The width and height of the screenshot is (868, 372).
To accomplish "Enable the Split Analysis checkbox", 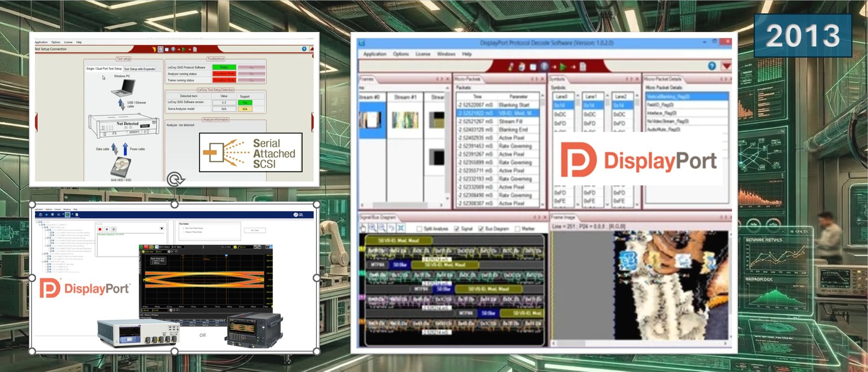I will click(x=419, y=229).
